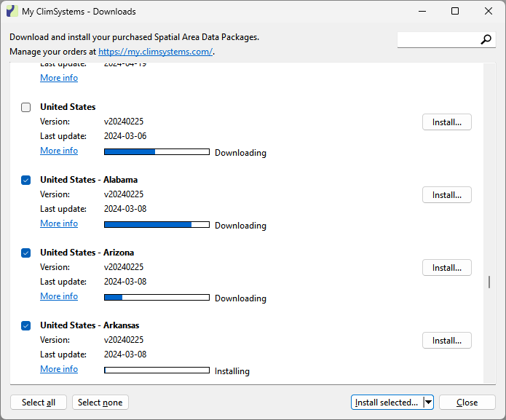Maximize the Downloads window
The height and width of the screenshot is (420, 506).
pyautogui.click(x=455, y=11)
